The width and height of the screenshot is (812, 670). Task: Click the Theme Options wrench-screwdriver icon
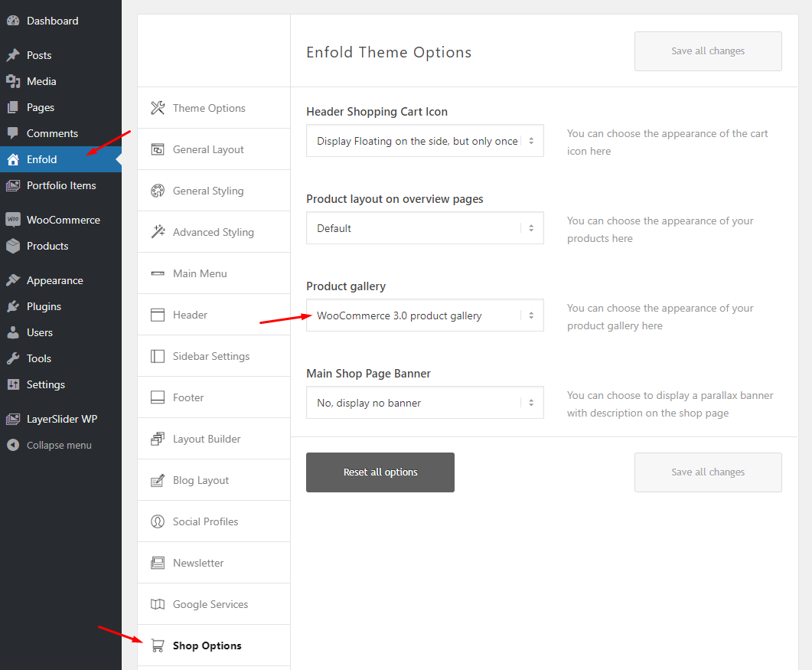click(x=158, y=108)
